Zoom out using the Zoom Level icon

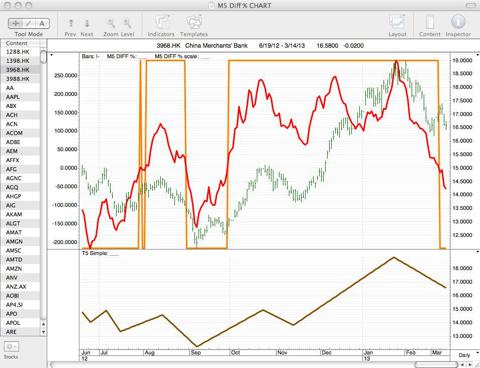[111, 23]
